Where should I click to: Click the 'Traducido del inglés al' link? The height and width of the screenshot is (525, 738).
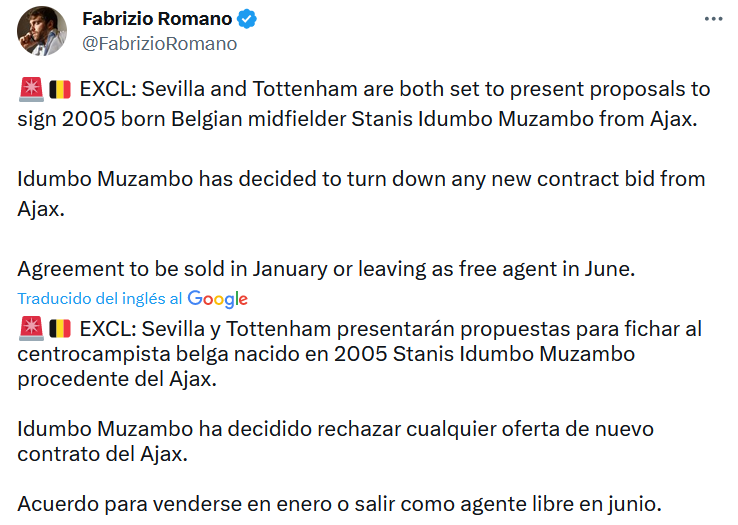[x=100, y=299]
